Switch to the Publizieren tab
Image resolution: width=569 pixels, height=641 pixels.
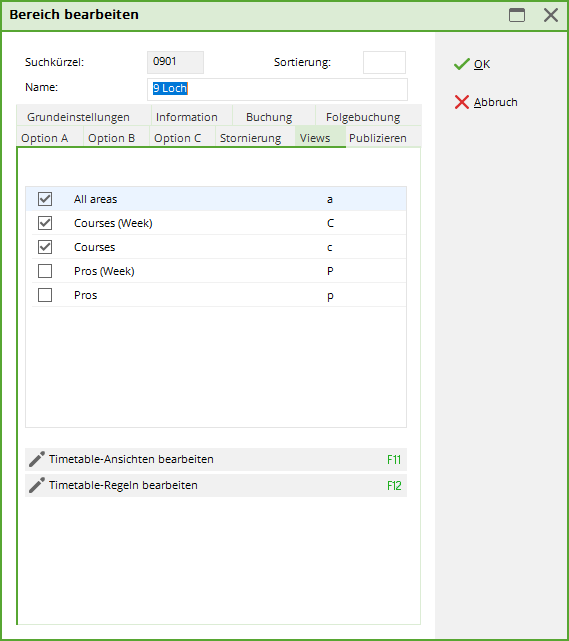click(378, 138)
